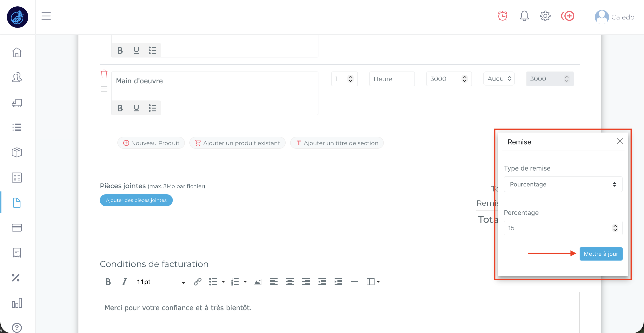
Task: Toggle bold in Main d'oeuvre description
Action: pos(120,108)
